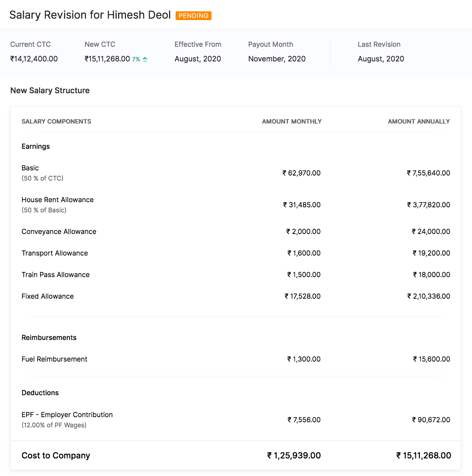
Task: Click the Train Pass Allowance label
Action: click(56, 275)
